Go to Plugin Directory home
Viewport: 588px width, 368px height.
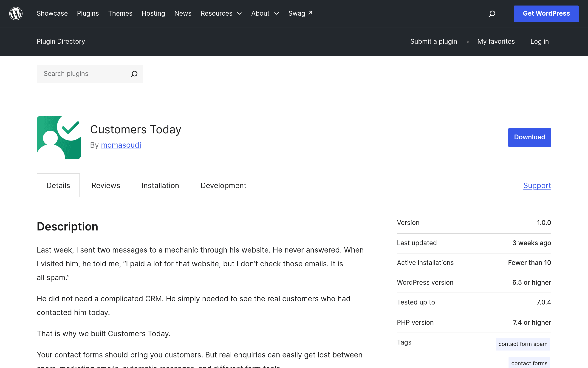61,41
